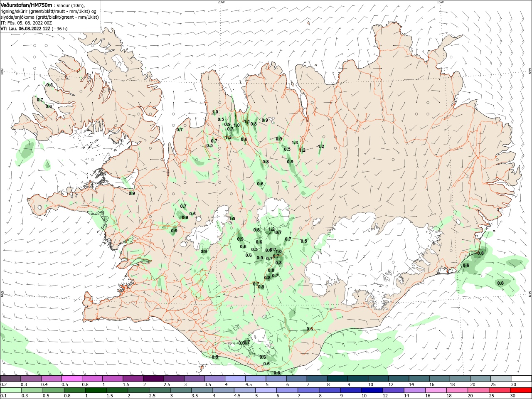Click the 64N latitude label on right edge
Image resolution: width=532 pixels, height=399 pixels.
tap(530, 294)
